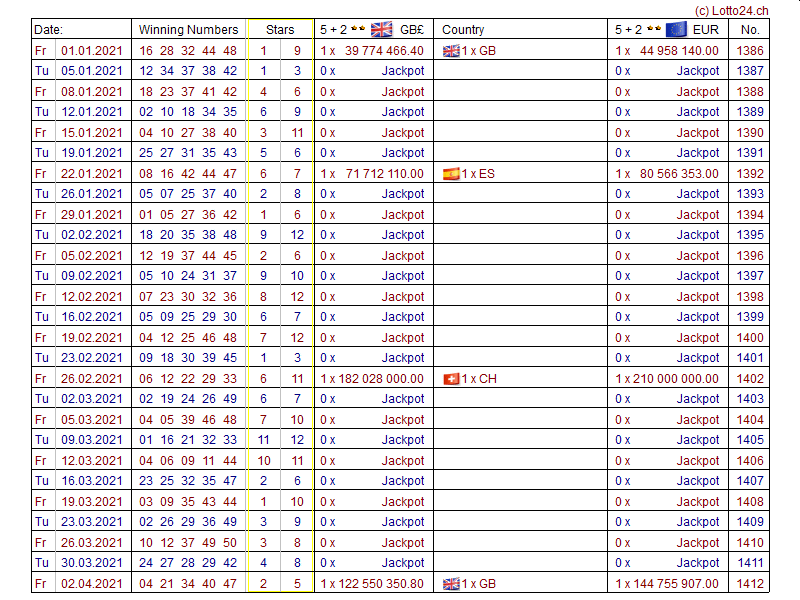Click the Date column header

(x=49, y=30)
